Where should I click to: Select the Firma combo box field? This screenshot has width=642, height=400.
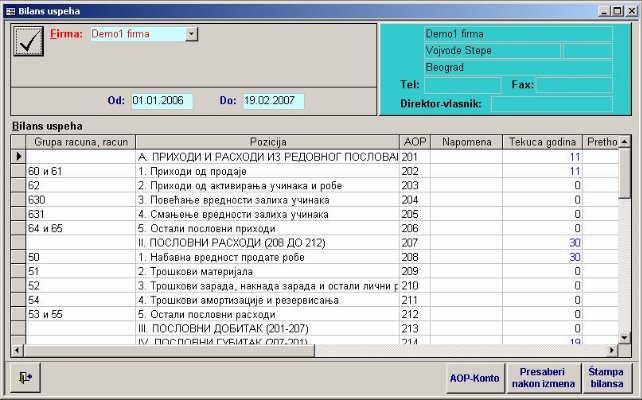(x=136, y=34)
